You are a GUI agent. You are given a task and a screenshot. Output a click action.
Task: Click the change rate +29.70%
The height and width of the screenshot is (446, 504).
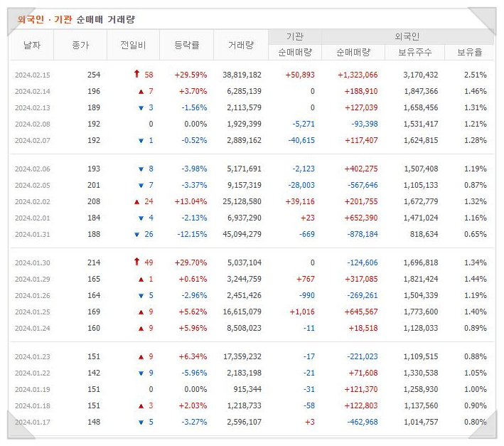coord(191,262)
